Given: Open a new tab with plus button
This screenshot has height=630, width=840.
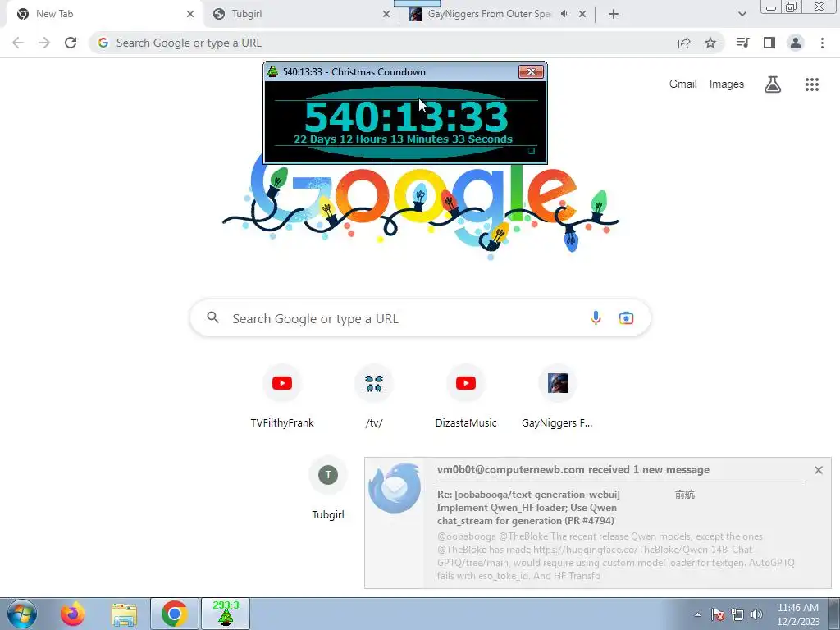Looking at the screenshot, I should [x=614, y=15].
